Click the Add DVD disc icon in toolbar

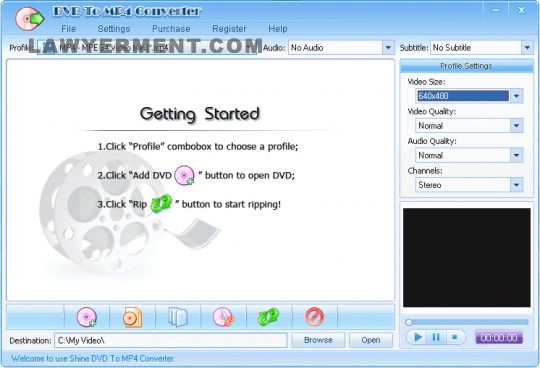tap(86, 317)
